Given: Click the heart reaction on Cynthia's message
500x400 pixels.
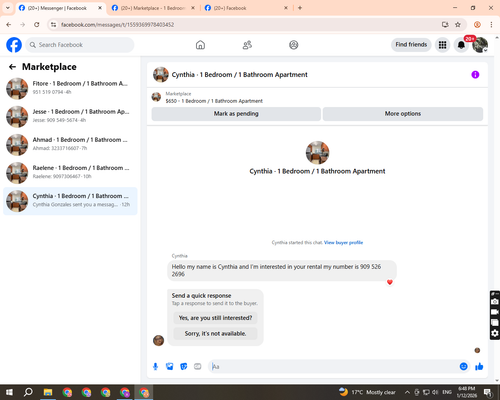Looking at the screenshot, I should 390,282.
